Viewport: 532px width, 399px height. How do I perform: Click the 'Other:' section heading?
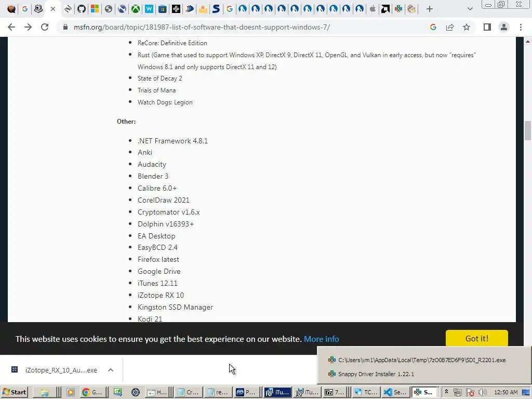point(126,122)
